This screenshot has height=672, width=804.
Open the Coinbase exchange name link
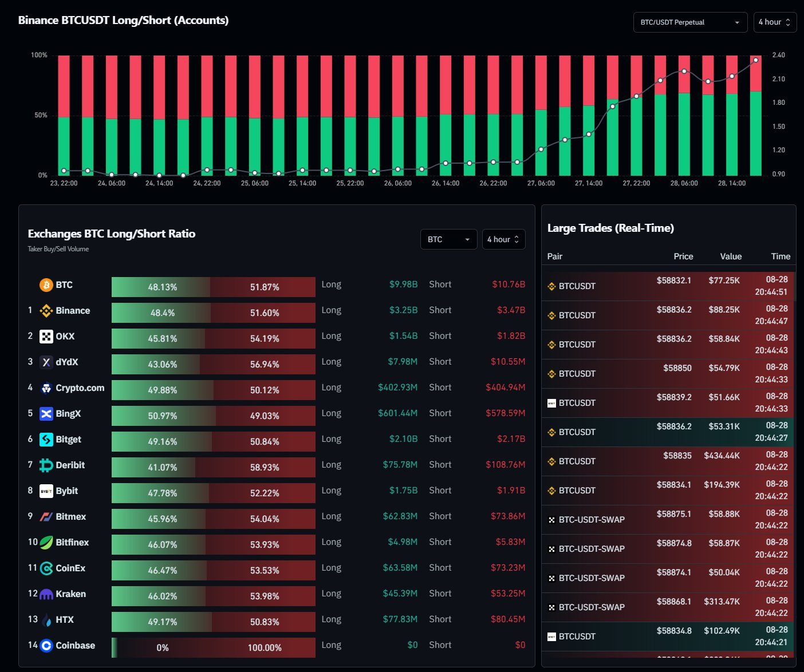[x=76, y=646]
